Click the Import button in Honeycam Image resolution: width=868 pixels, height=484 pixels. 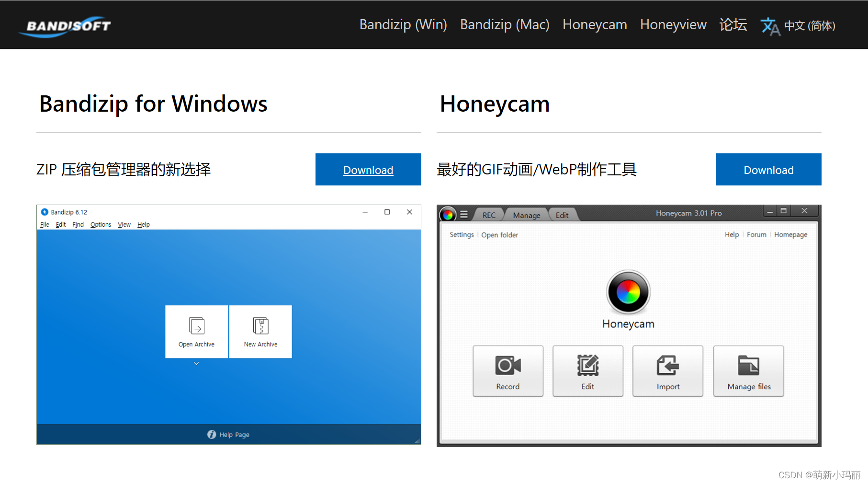tap(668, 371)
